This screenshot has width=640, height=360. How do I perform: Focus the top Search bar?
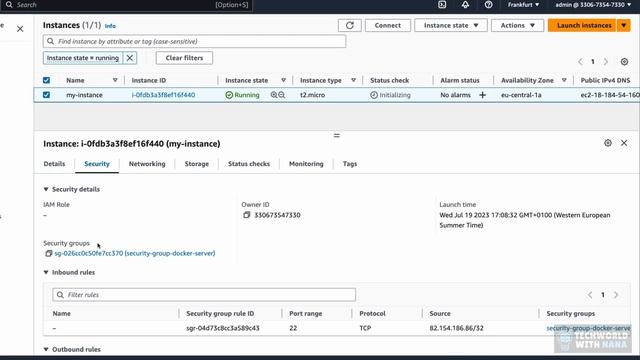click(127, 5)
